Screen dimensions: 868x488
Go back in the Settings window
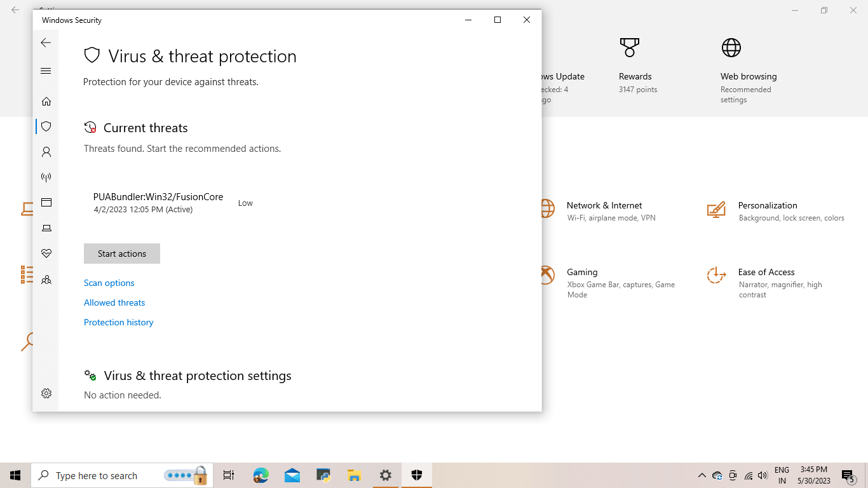click(x=15, y=10)
